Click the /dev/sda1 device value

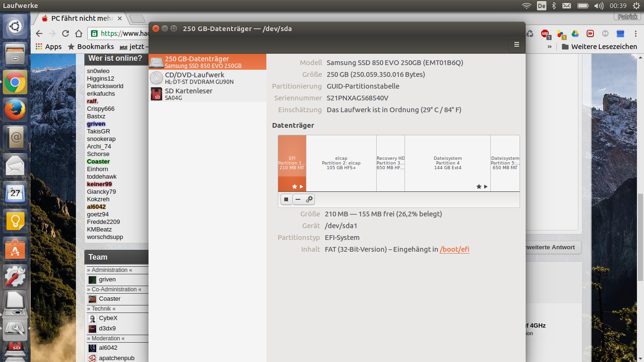341,226
